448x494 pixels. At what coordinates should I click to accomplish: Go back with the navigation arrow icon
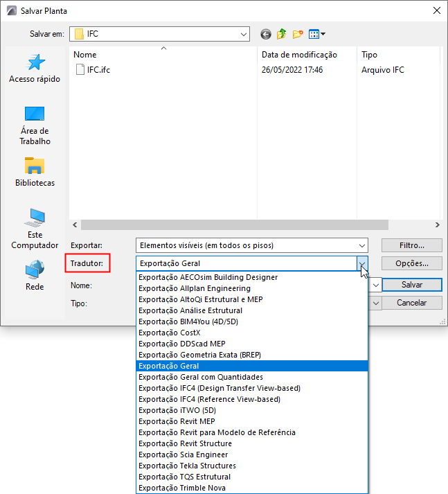click(x=266, y=34)
